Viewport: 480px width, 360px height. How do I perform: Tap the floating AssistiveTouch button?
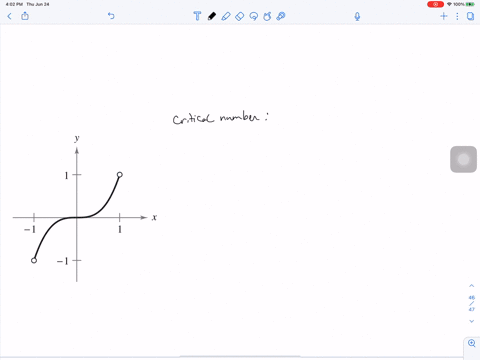(463, 159)
